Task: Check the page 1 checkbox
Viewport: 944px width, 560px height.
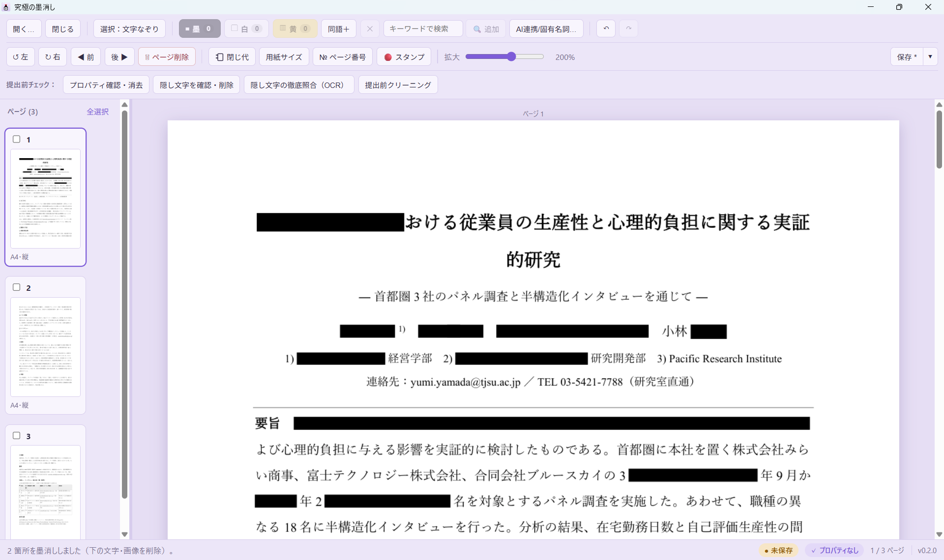Action: tap(16, 139)
